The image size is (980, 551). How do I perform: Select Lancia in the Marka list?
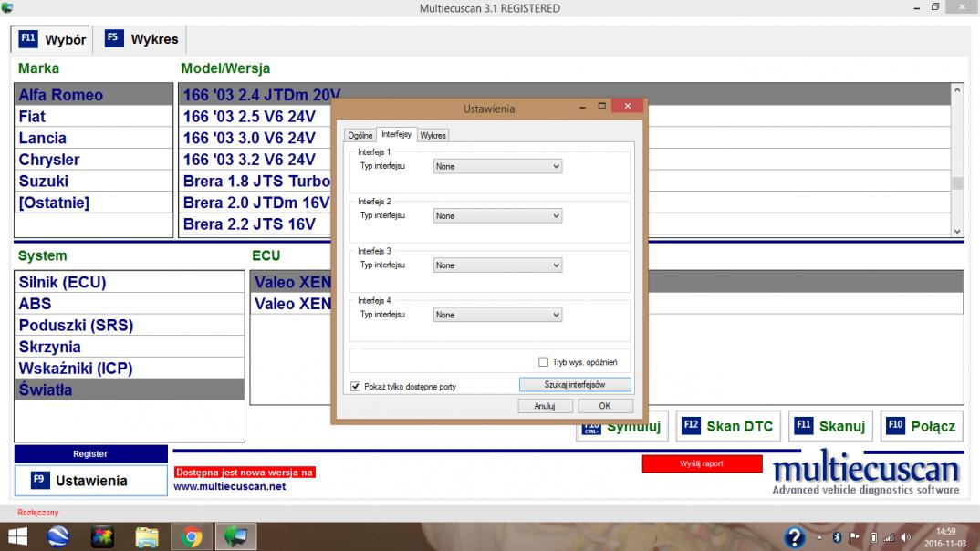coord(94,138)
